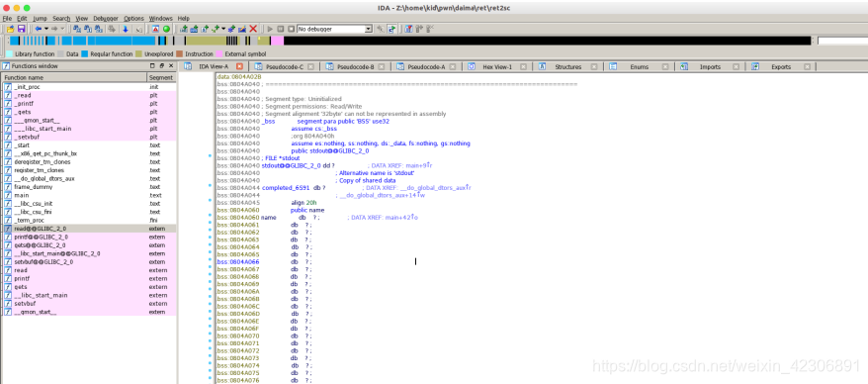The image size is (868, 384).
Task: Open the back-navigation history dropdown arrow
Action: [45, 29]
